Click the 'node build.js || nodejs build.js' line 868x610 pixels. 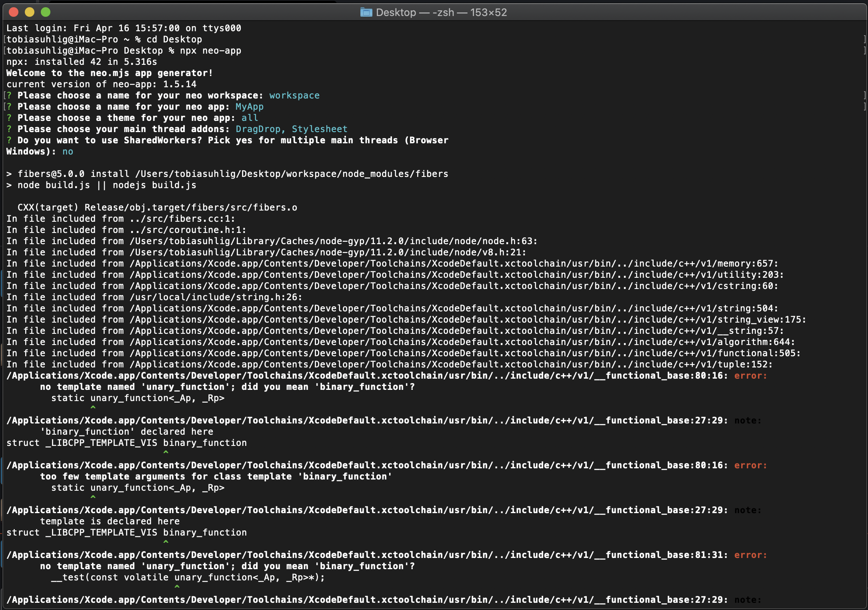pos(101,185)
